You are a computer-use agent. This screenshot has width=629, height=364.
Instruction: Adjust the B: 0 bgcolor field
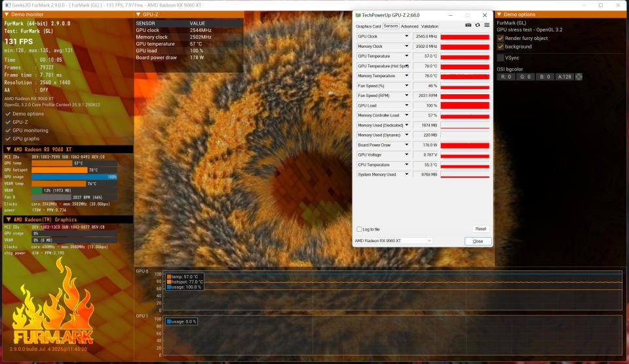coord(544,77)
